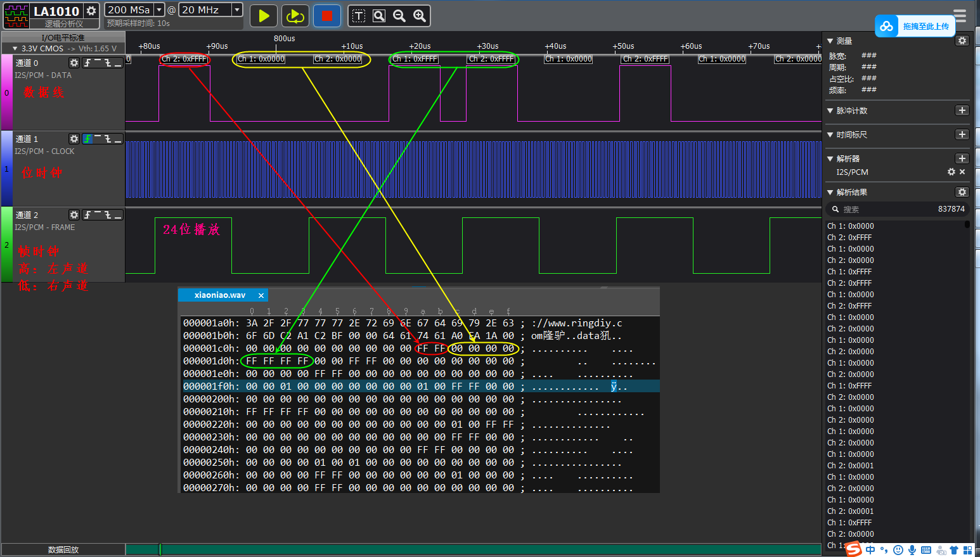Click the hex row 000001f0h in wav viewer
The height and width of the screenshot is (557, 980).
click(x=420, y=386)
